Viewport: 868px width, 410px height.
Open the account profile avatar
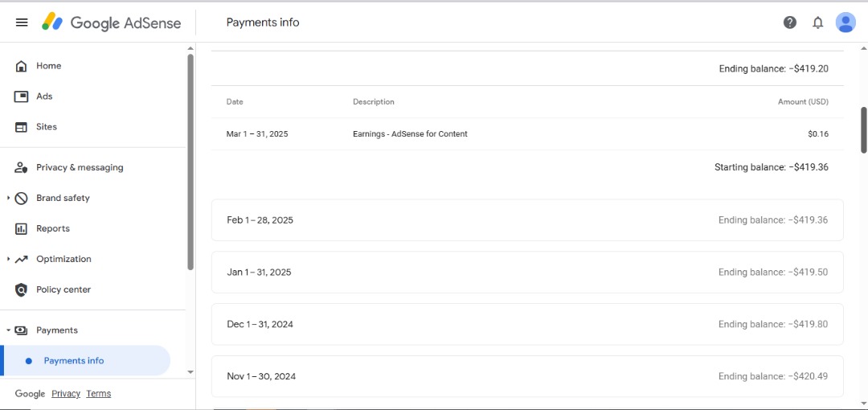point(845,23)
